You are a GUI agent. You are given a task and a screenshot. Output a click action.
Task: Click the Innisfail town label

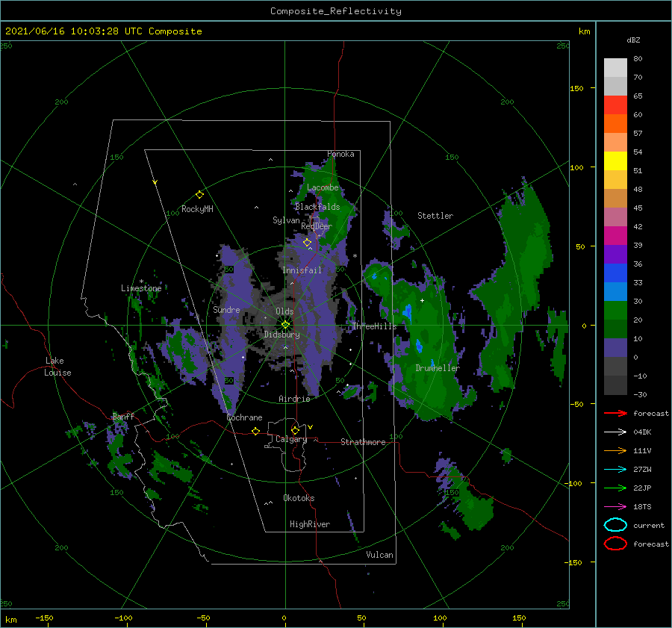tap(302, 270)
